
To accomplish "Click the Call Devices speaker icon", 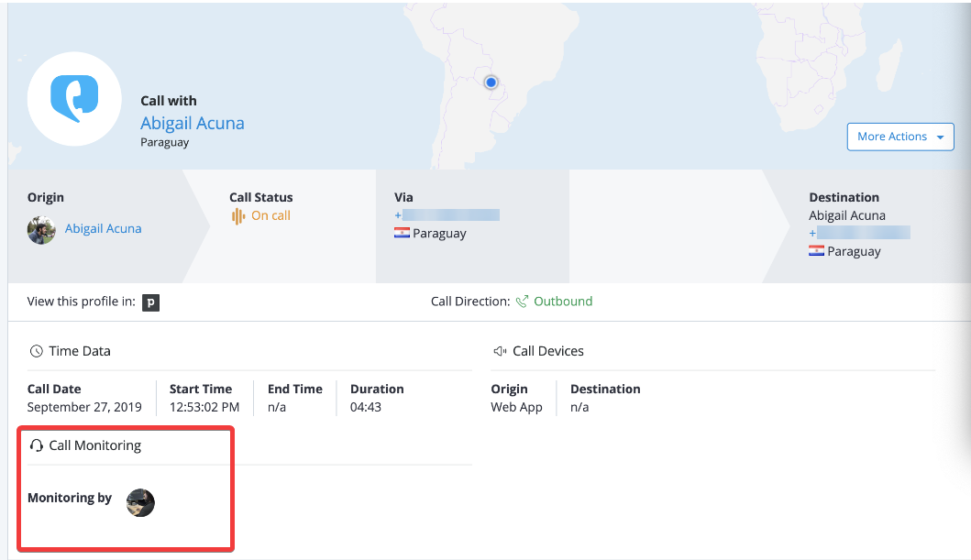I will coord(500,351).
